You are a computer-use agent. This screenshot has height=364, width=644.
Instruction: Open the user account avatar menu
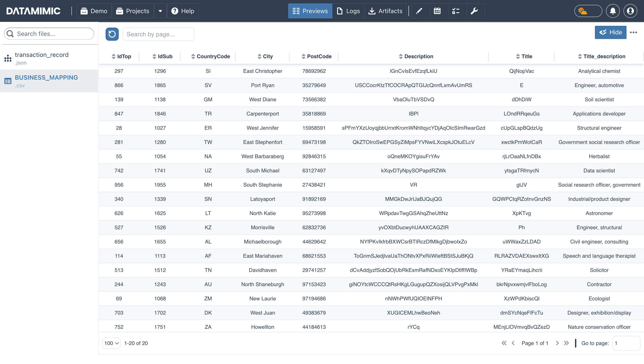(x=630, y=11)
